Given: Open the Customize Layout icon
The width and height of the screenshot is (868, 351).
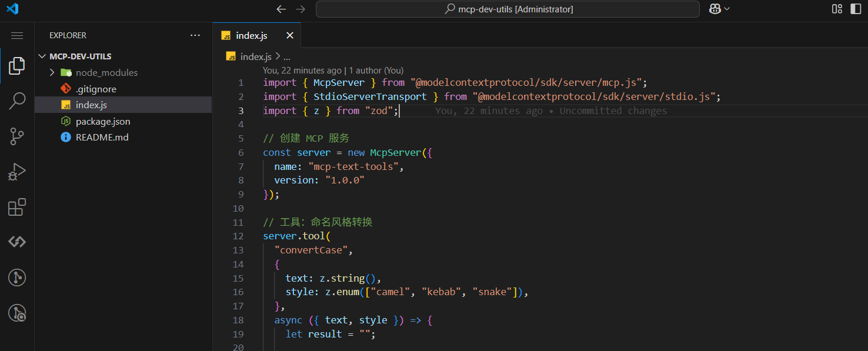Looking at the screenshot, I should click(837, 9).
